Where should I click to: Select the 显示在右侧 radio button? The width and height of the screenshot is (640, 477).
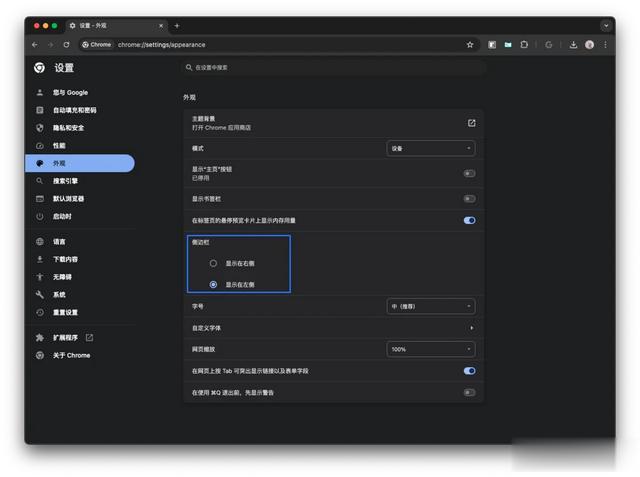coord(213,263)
